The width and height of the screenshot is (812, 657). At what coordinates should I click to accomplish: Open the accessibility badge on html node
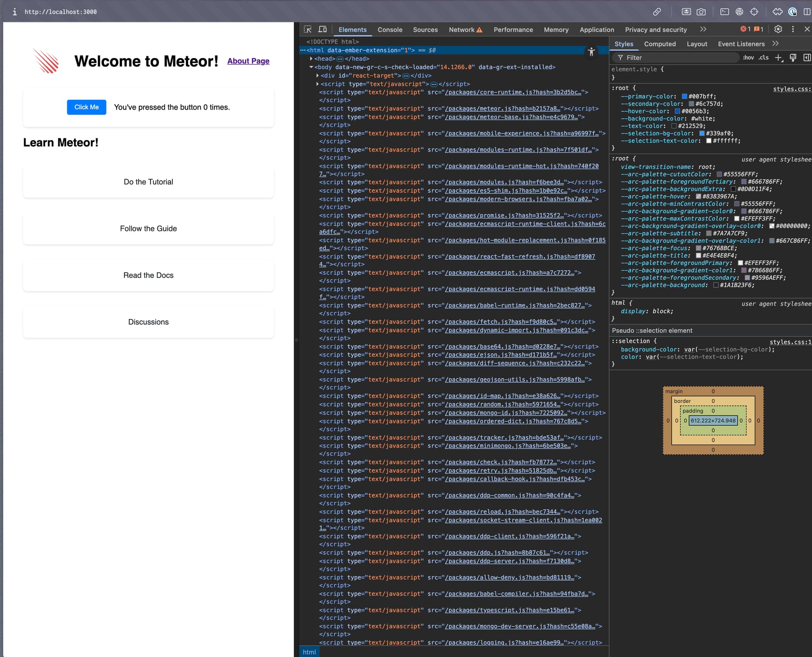click(x=591, y=52)
